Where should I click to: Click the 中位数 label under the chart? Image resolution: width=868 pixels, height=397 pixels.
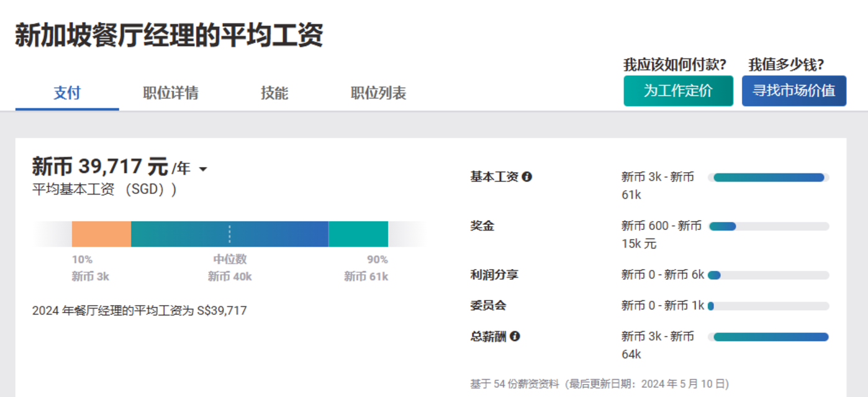pos(230,259)
